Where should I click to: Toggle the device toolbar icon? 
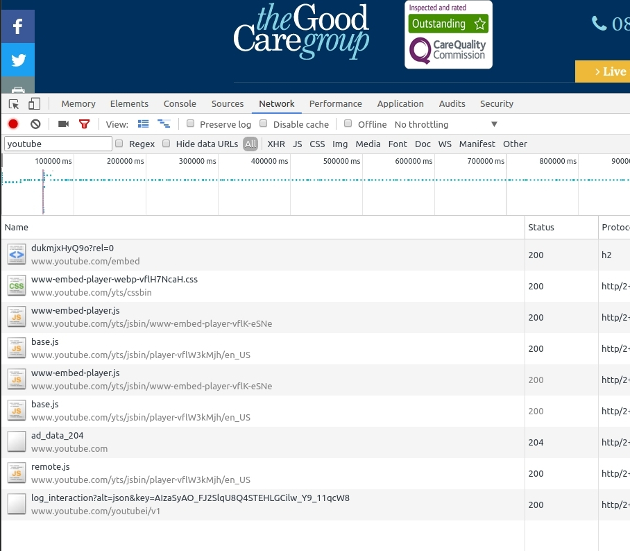34,104
